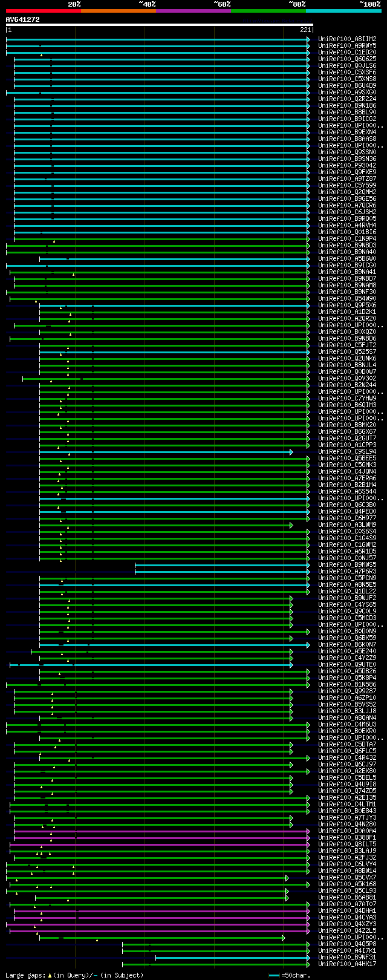This screenshot has width=387, height=980.
Task: Click the cyan ~100% identity color segment
Action: pos(343,10)
